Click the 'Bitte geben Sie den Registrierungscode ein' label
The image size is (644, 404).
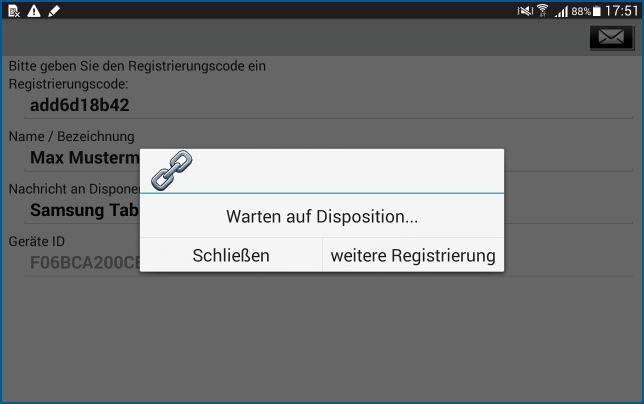[x=137, y=66]
